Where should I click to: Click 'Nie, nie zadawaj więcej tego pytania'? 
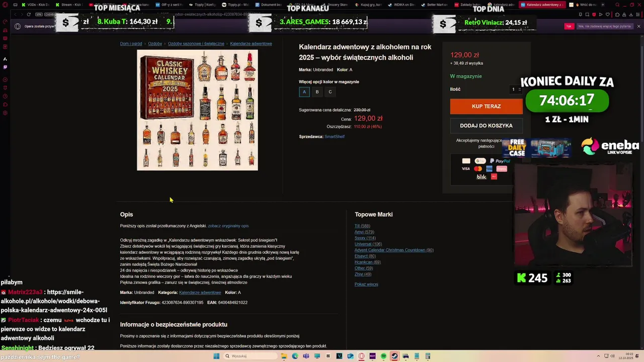[x=604, y=26]
